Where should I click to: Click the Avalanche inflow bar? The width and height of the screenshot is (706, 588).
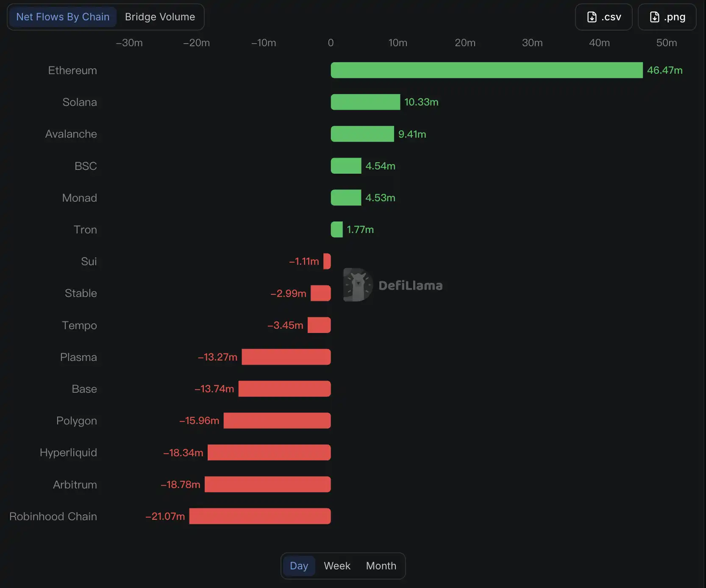tap(362, 134)
